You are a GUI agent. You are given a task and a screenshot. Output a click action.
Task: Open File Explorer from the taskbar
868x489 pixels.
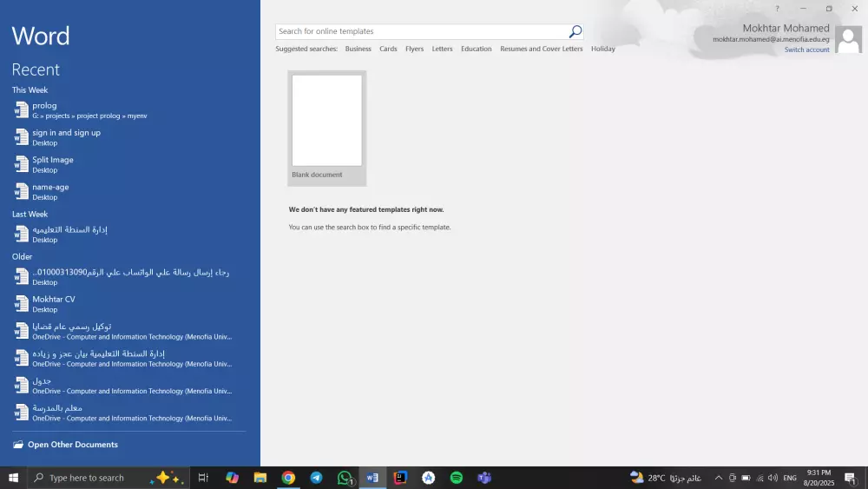[260, 478]
